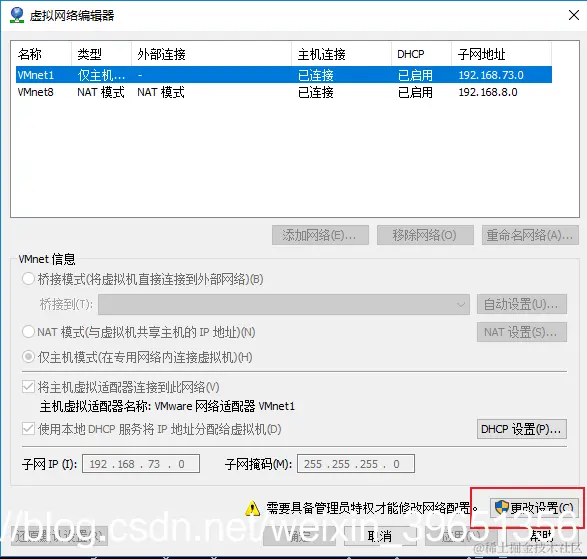Close the 虚拟网络编辑器 window
Viewport: 587px width, 559px height.
(574, 15)
